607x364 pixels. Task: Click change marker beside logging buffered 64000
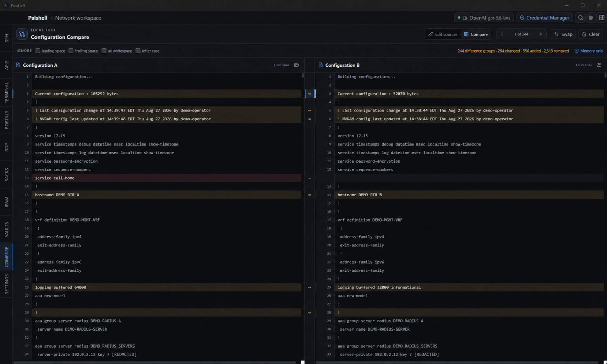[309, 288]
